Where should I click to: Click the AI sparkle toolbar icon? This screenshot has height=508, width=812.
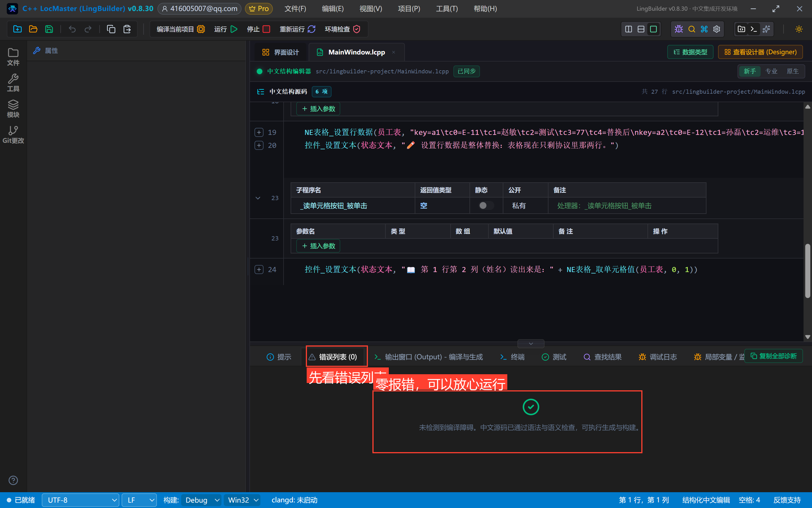click(x=766, y=29)
